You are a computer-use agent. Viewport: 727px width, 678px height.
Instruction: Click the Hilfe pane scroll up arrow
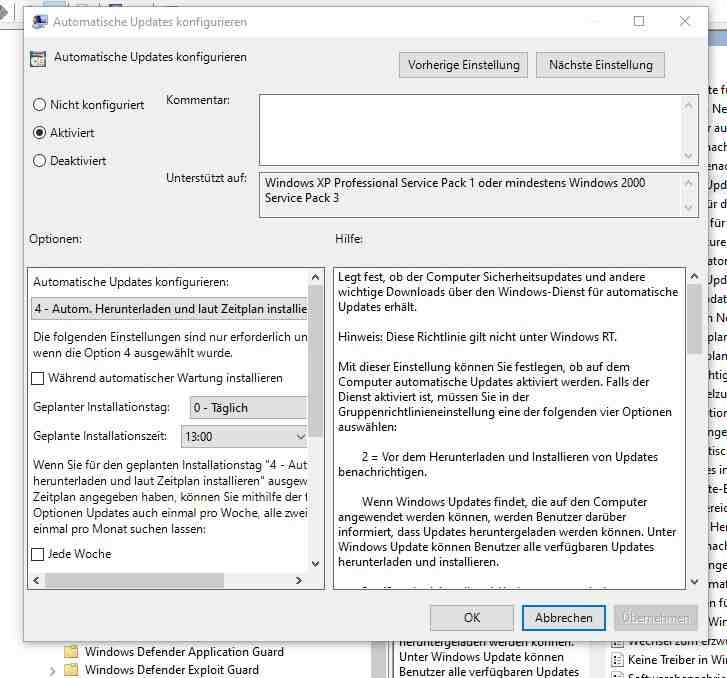pyautogui.click(x=694, y=276)
